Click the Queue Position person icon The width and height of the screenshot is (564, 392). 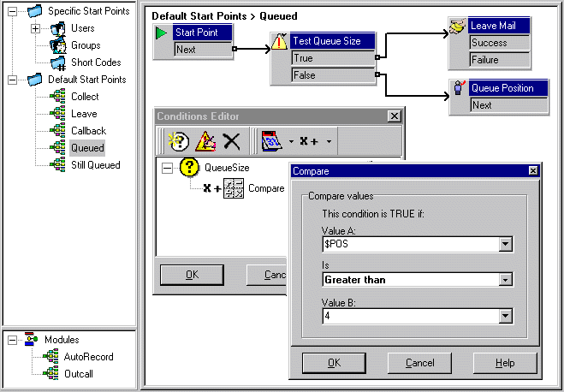(x=459, y=88)
